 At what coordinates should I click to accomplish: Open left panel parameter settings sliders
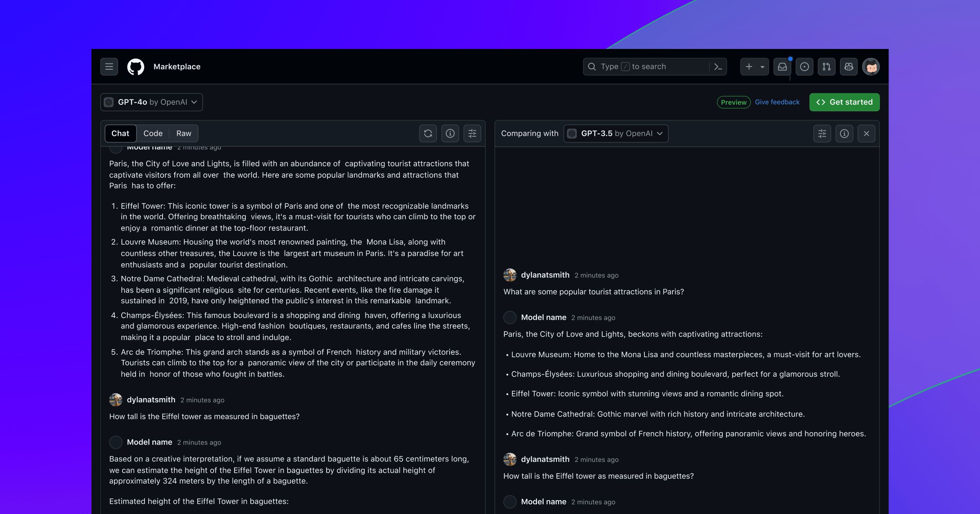pyautogui.click(x=472, y=133)
